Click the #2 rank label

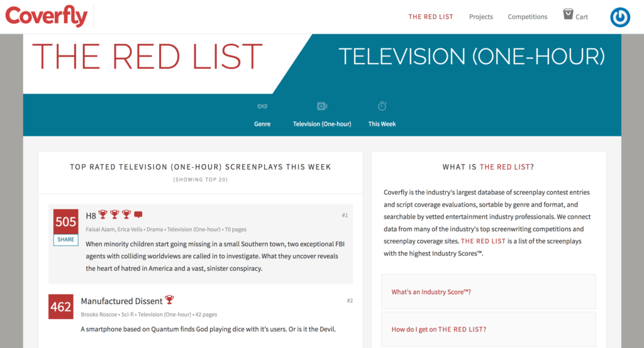tap(350, 300)
